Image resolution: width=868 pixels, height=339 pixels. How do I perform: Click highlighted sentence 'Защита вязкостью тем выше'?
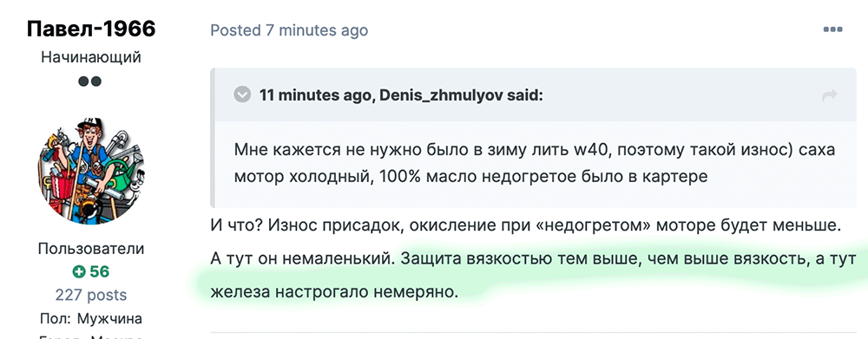[621, 258]
